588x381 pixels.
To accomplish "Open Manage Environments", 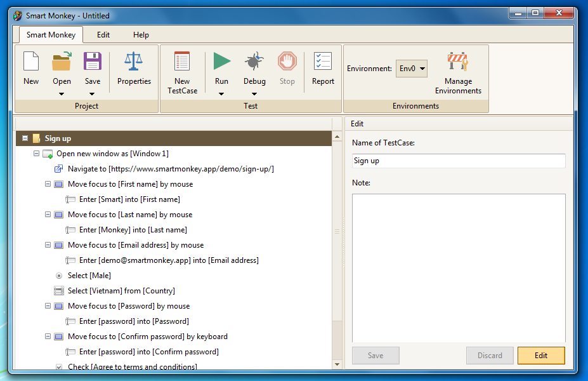I will (458, 73).
